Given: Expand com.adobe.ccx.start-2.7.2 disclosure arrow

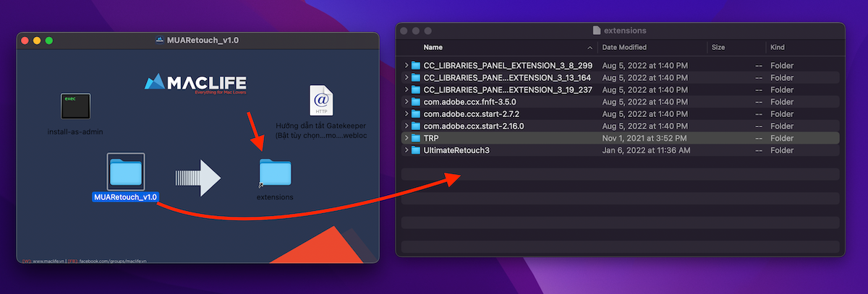Looking at the screenshot, I should click(407, 114).
